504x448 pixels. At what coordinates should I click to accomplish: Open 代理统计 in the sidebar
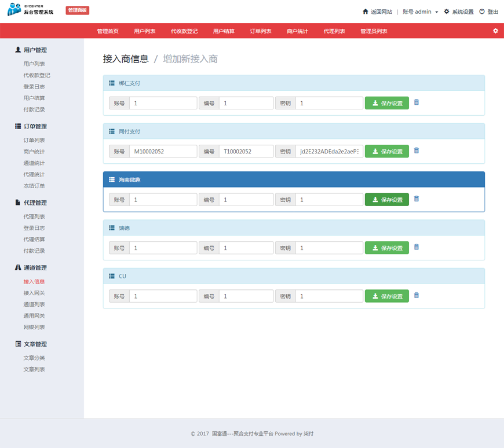(x=34, y=174)
